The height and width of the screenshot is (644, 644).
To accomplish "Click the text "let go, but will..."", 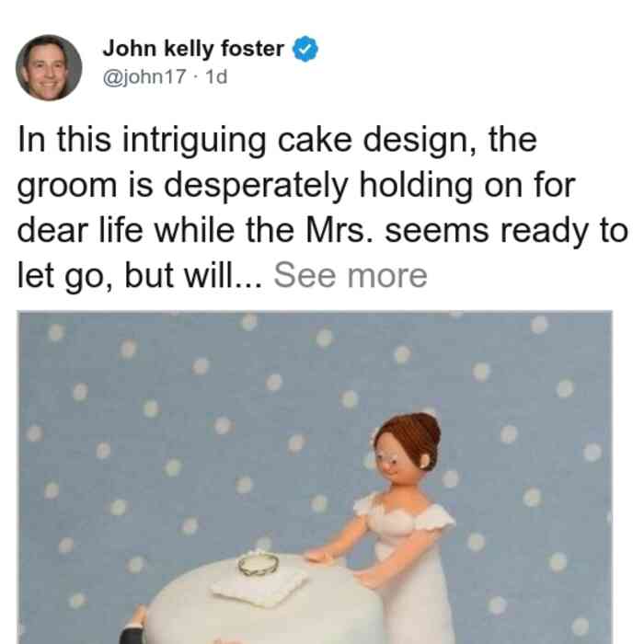I will [140, 276].
